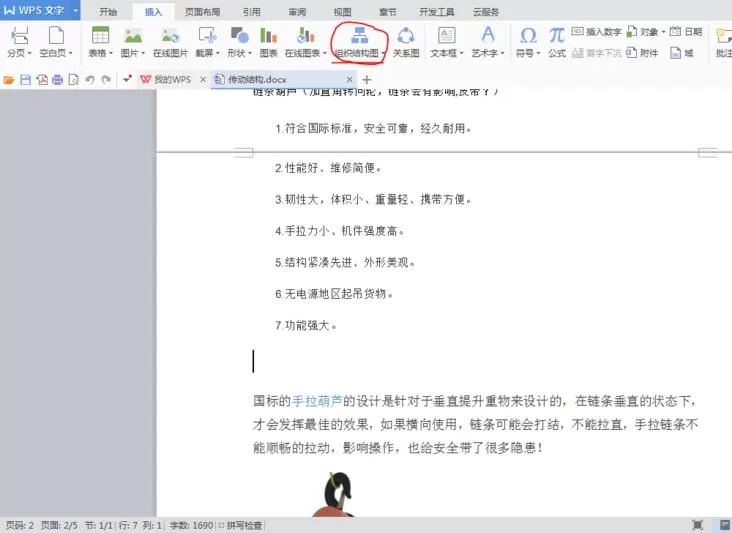This screenshot has width=732, height=533.
Task: Click the Online Picture (在线图片) icon
Action: coord(170,42)
